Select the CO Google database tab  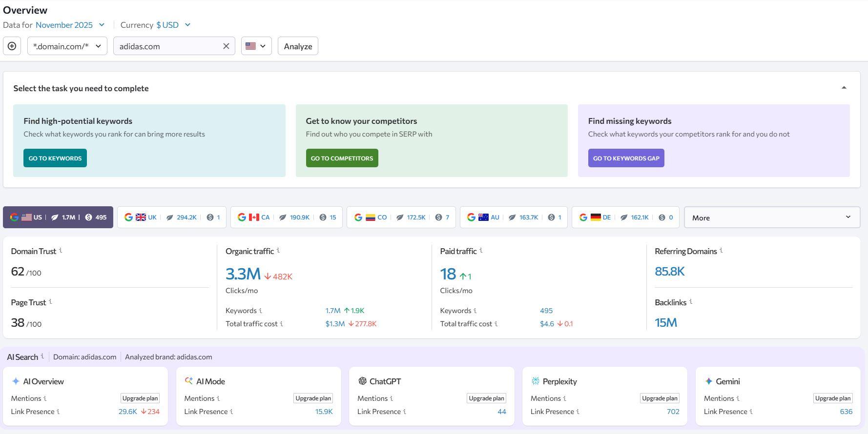401,217
